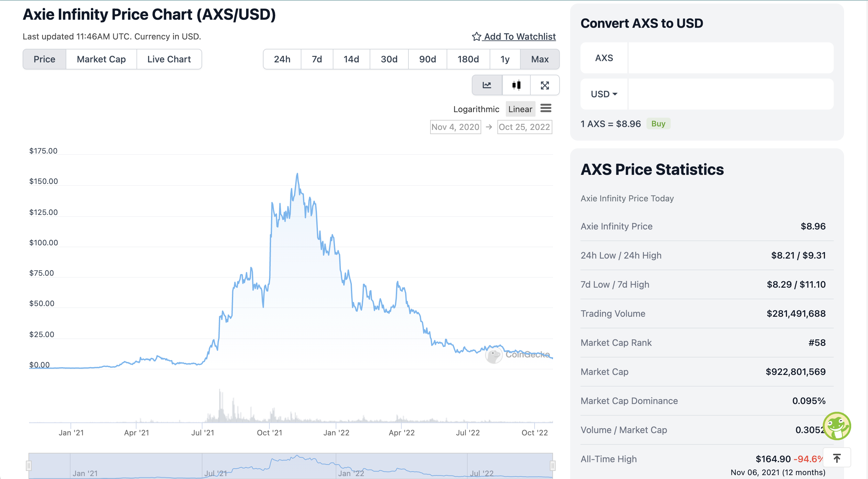
Task: Open the USD currency dropdown
Action: click(604, 94)
